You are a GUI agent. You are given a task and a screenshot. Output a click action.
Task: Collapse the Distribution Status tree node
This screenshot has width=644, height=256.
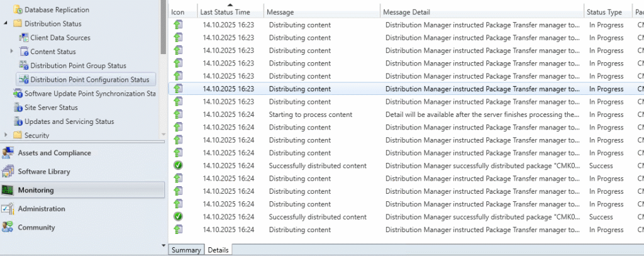[x=6, y=24]
